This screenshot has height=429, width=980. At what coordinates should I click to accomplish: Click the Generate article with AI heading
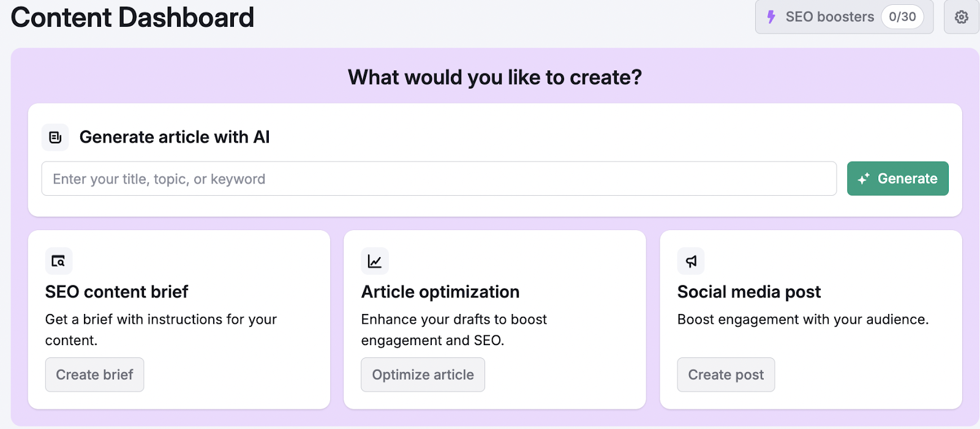[175, 137]
